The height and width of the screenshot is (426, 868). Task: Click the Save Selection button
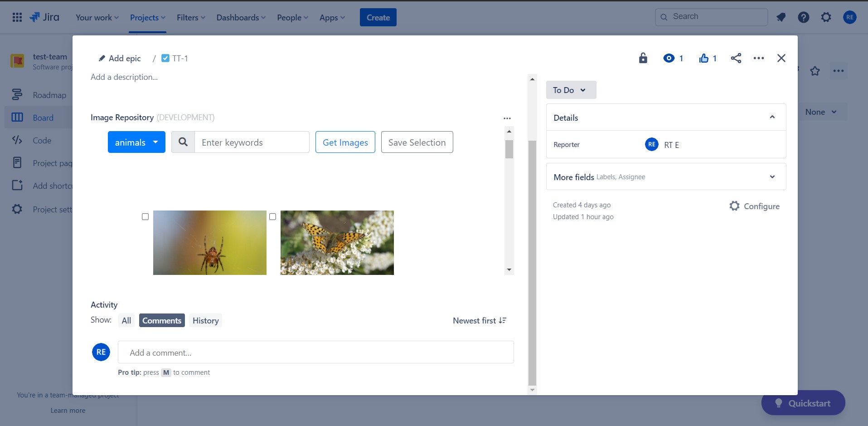(x=417, y=142)
